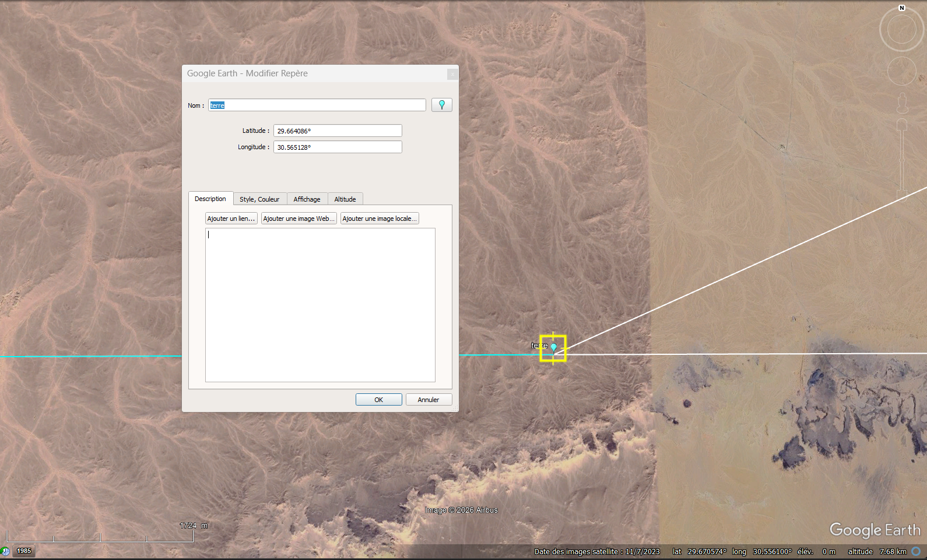Confirm the placemark with OK
The image size is (927, 560).
click(x=378, y=400)
